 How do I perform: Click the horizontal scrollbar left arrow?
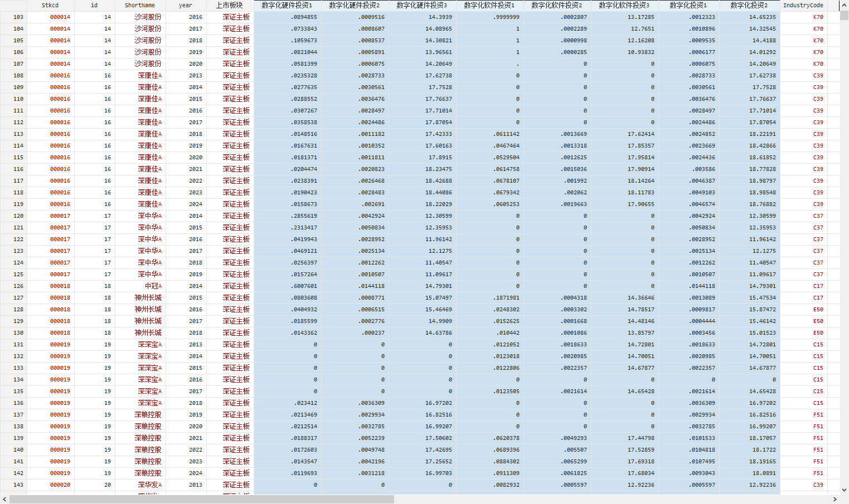(x=4, y=500)
